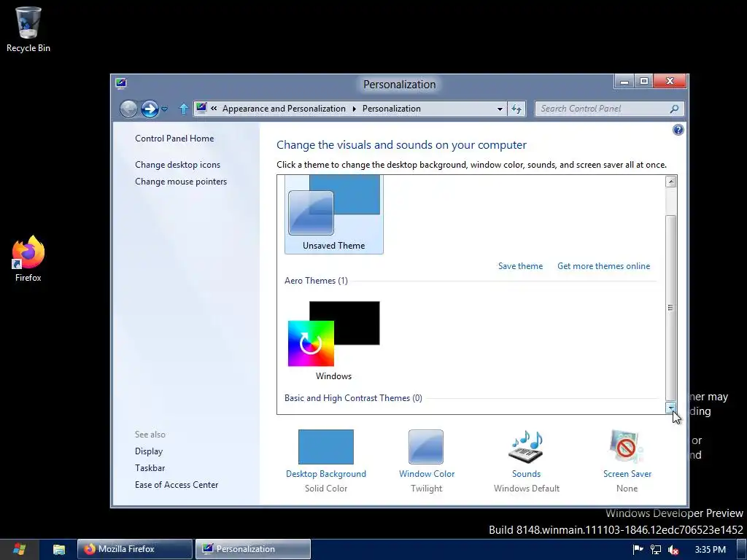Open Ease of Access Center link
This screenshot has height=560, width=747.
[177, 485]
